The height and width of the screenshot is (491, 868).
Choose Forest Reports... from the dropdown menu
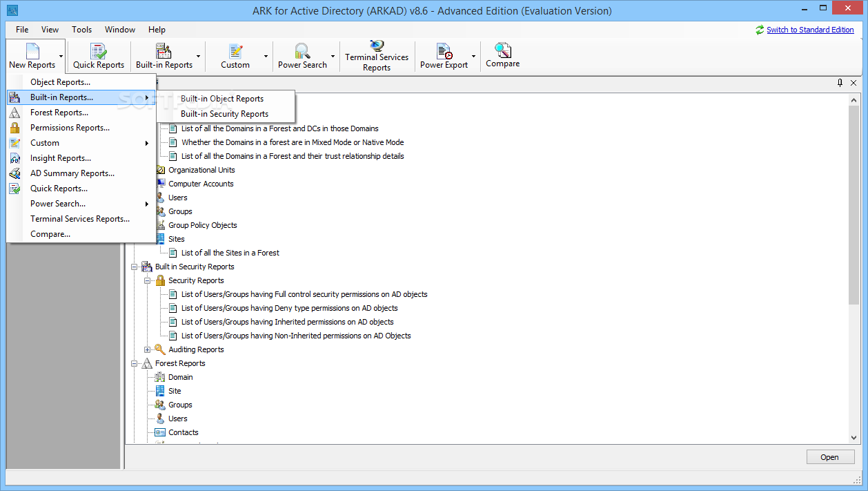point(81,113)
